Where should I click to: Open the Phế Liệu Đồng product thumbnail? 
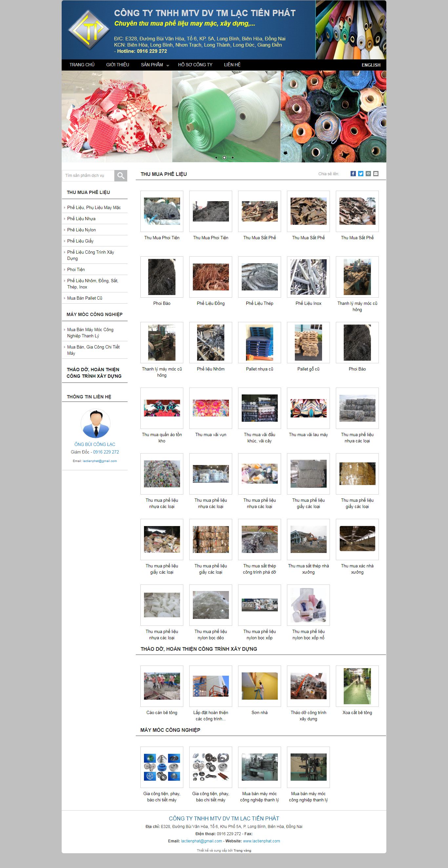click(x=211, y=277)
